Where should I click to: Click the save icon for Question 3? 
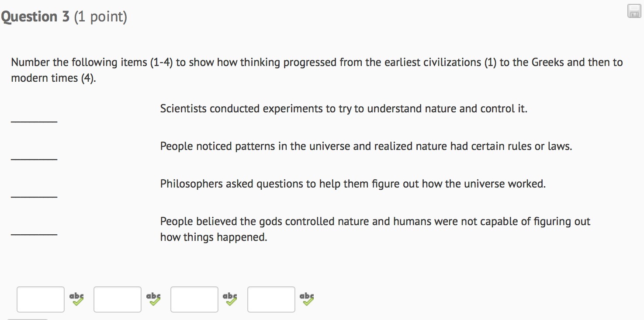(x=634, y=11)
